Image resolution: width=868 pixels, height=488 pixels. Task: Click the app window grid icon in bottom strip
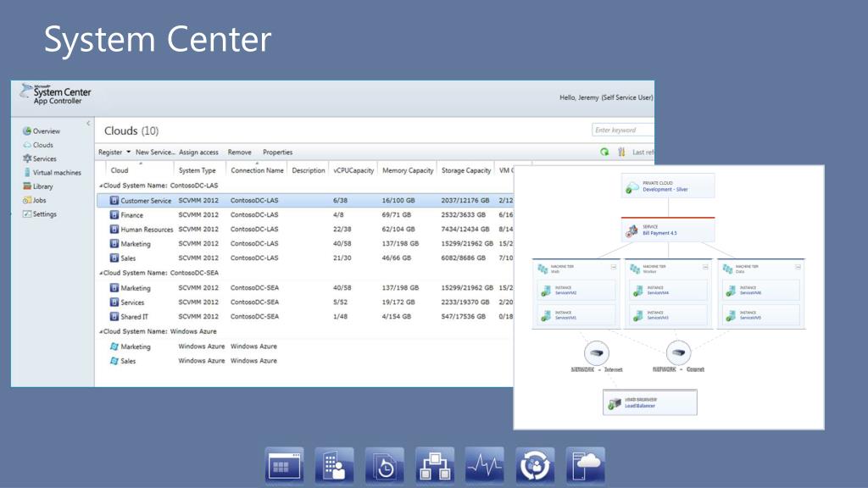[285, 465]
